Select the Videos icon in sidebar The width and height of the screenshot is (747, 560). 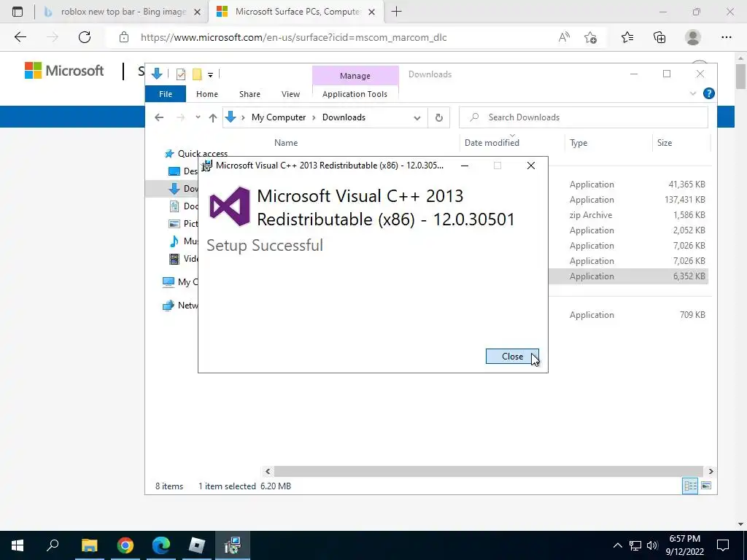click(x=174, y=259)
